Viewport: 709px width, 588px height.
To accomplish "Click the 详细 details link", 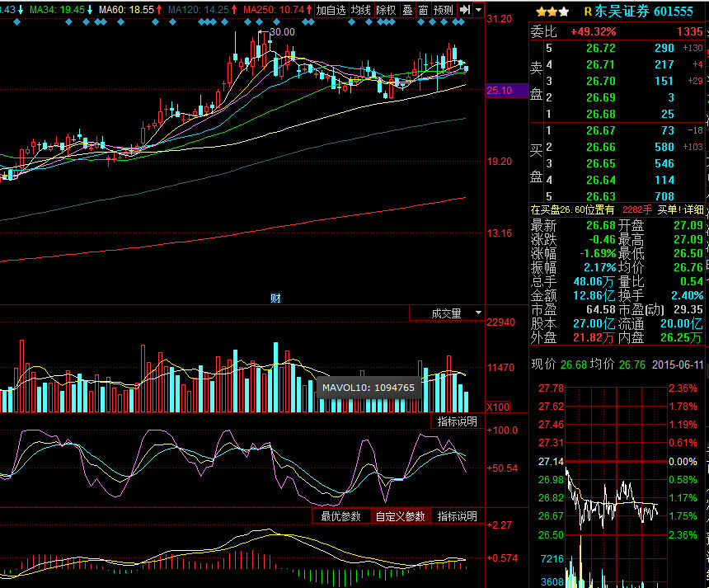I will 693,209.
